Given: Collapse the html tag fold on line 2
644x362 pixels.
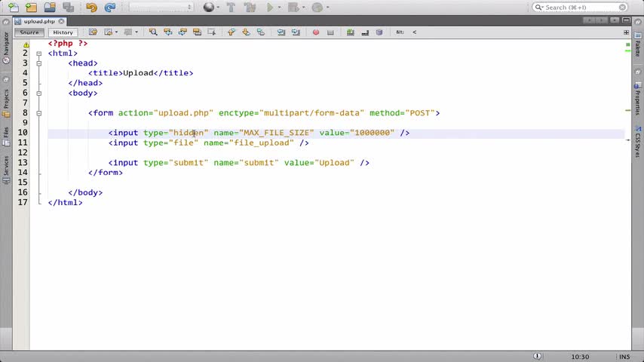Looking at the screenshot, I should coord(39,54).
